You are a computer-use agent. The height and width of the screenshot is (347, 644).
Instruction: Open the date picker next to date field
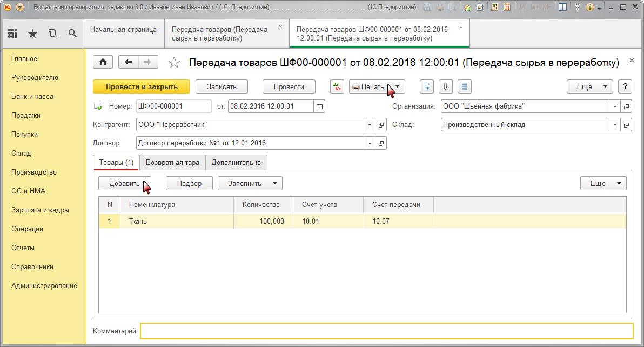[320, 106]
